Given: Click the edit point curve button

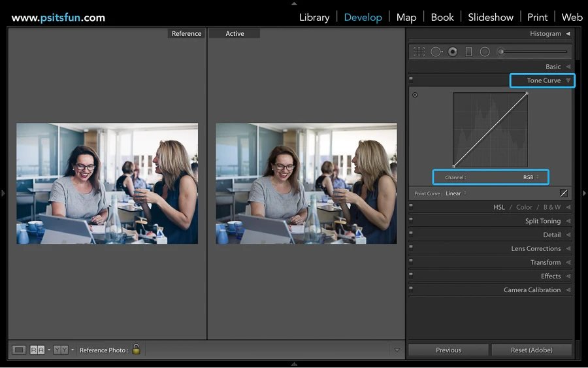Looking at the screenshot, I should coord(564,193).
